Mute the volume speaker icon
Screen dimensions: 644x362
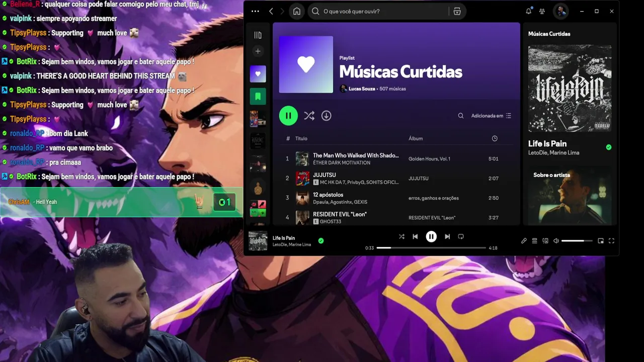click(556, 241)
